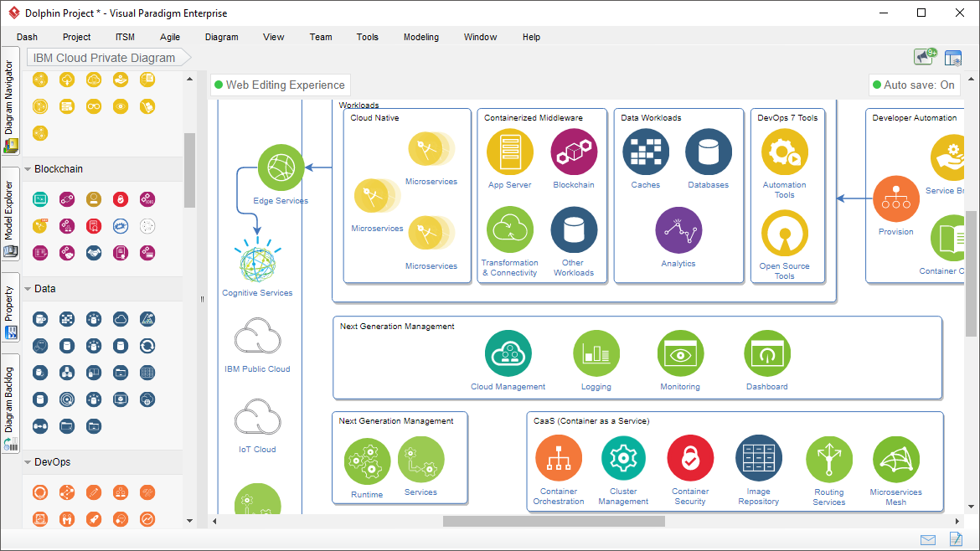Collapse the palette with the splitter handle
The width and height of the screenshot is (980, 551).
tap(202, 299)
